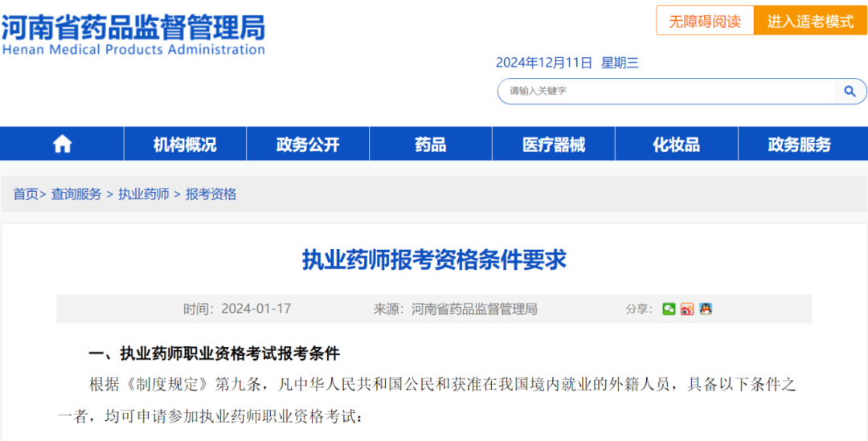Share article via Weibo icon
868x441 pixels.
point(687,308)
